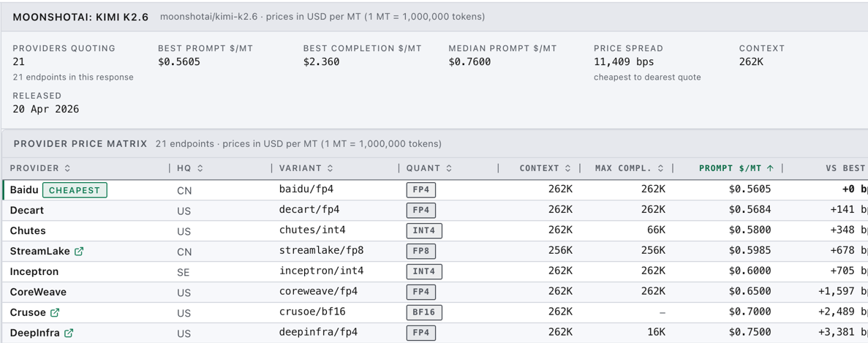Image resolution: width=868 pixels, height=343 pixels.
Task: Open DeepInfra external link icon
Action: coord(69,333)
